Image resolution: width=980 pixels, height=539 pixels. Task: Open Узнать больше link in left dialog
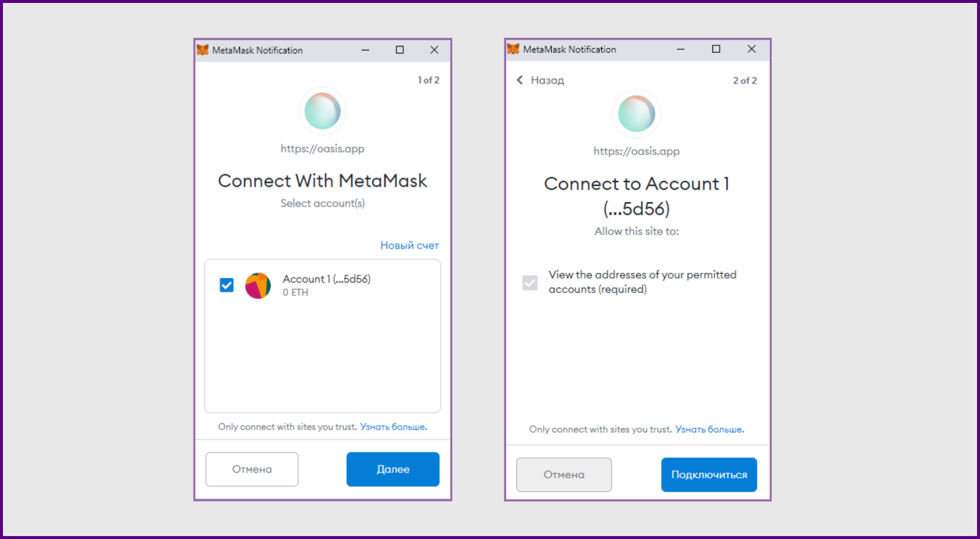coord(393,427)
